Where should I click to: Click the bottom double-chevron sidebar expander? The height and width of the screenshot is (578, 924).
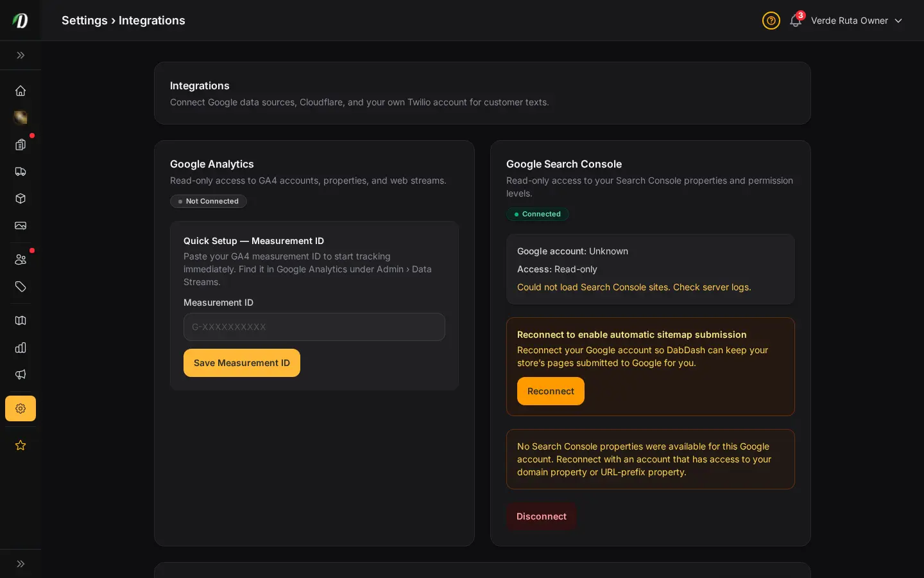[21, 564]
